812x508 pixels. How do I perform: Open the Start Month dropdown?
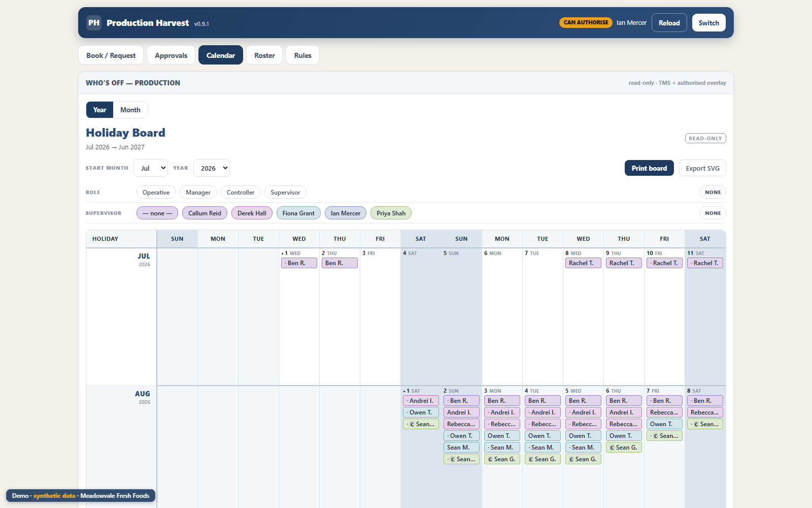coord(151,168)
